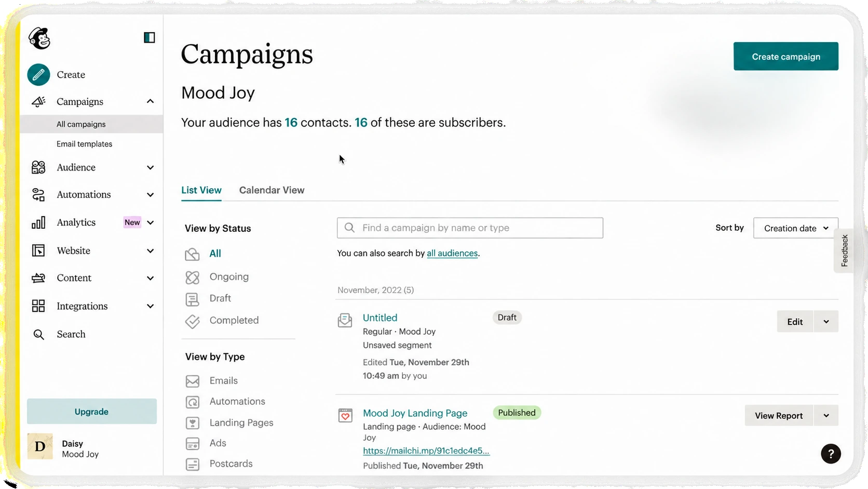Switch to the List View tab
Image resolution: width=868 pixels, height=489 pixels.
pos(201,190)
